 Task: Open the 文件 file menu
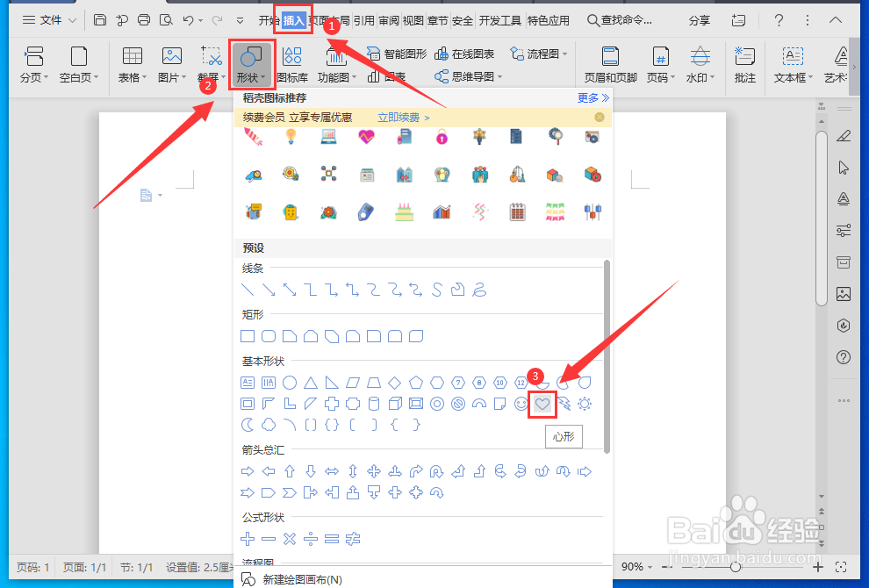(49, 20)
